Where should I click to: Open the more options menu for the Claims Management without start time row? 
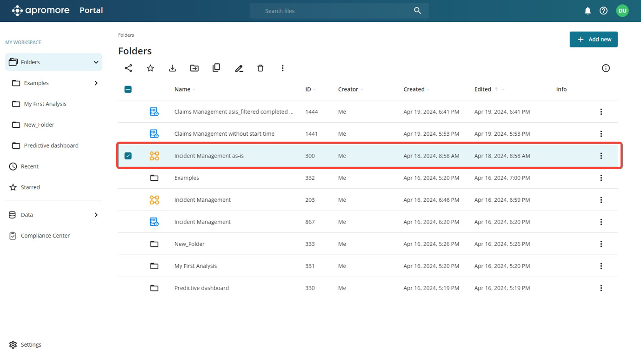[x=601, y=134]
